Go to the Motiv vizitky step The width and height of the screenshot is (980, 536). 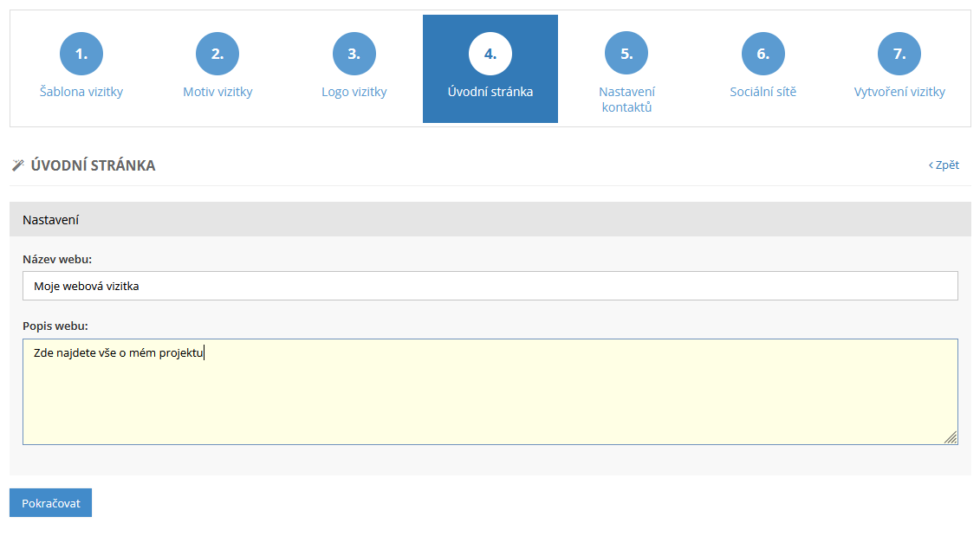coord(217,92)
